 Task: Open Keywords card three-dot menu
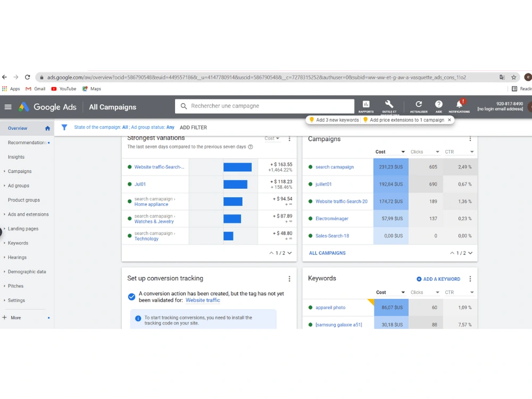click(470, 279)
